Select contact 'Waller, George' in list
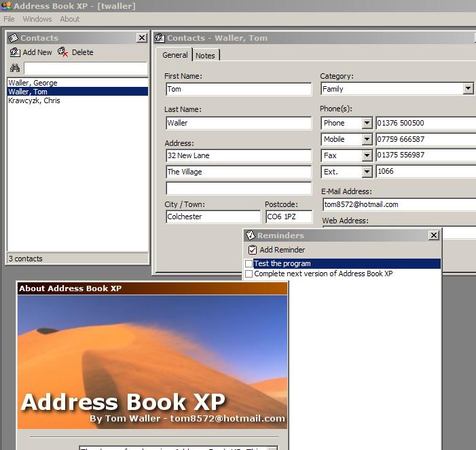476x450 pixels. 77,83
